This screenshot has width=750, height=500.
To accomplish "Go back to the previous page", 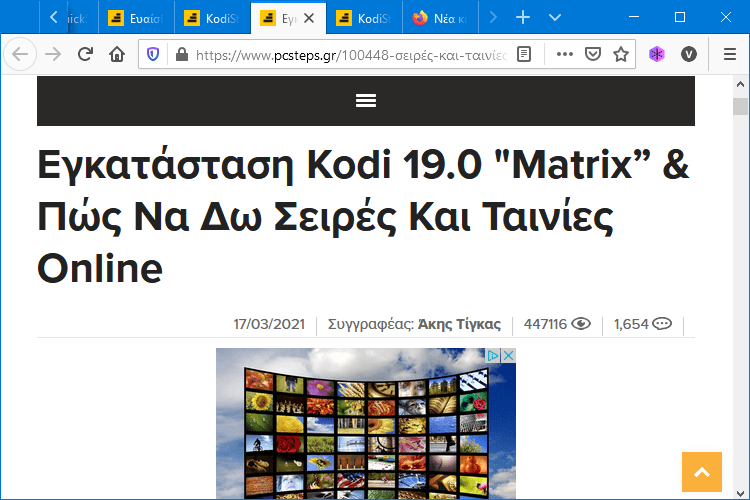I will 20,55.
